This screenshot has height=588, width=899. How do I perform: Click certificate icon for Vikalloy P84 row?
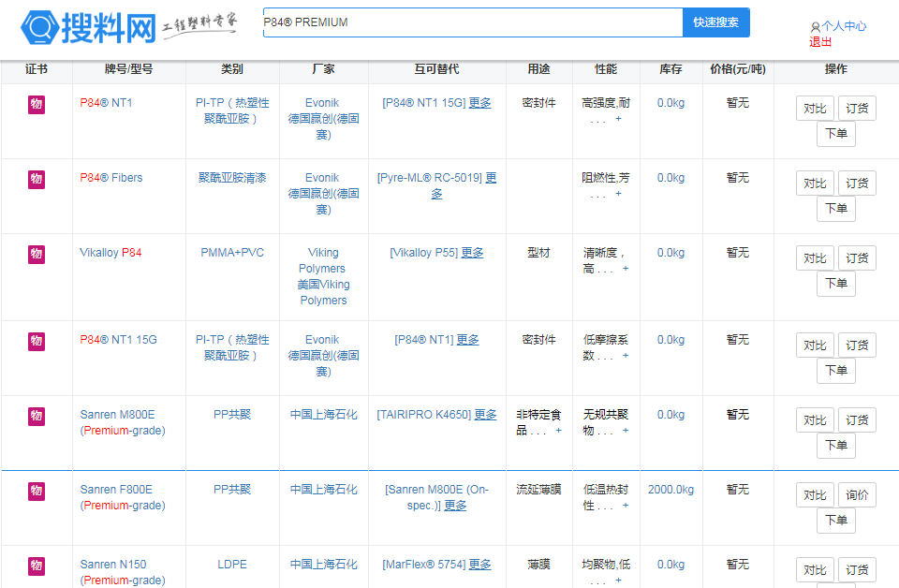37,254
